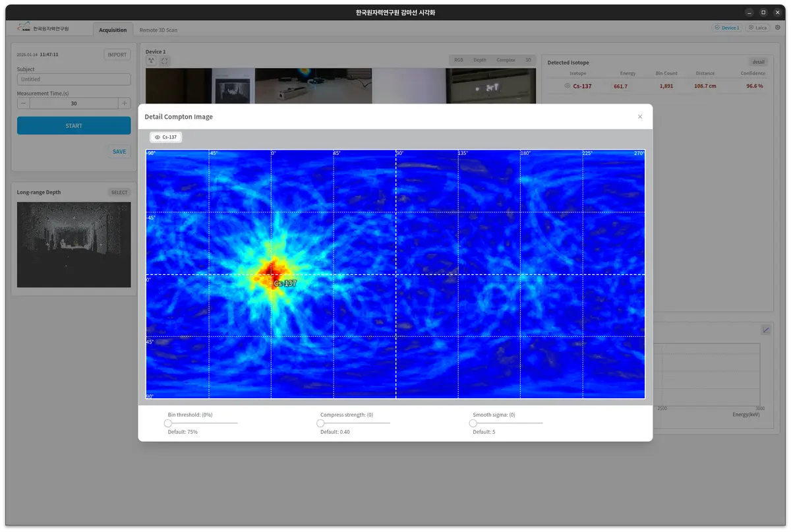Image resolution: width=791 pixels, height=532 pixels.
Task: Toggle the Cs-137 eye icon in isotope table
Action: click(x=567, y=86)
